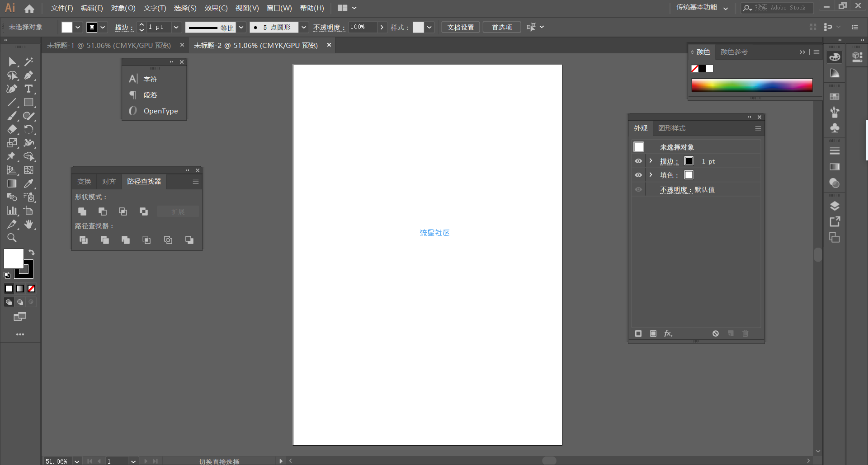
Task: Enable Draw Normal mode
Action: pyautogui.click(x=9, y=302)
